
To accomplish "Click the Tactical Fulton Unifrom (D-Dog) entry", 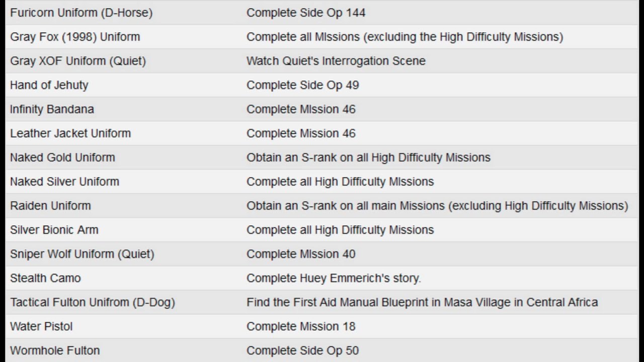I will 93,303.
